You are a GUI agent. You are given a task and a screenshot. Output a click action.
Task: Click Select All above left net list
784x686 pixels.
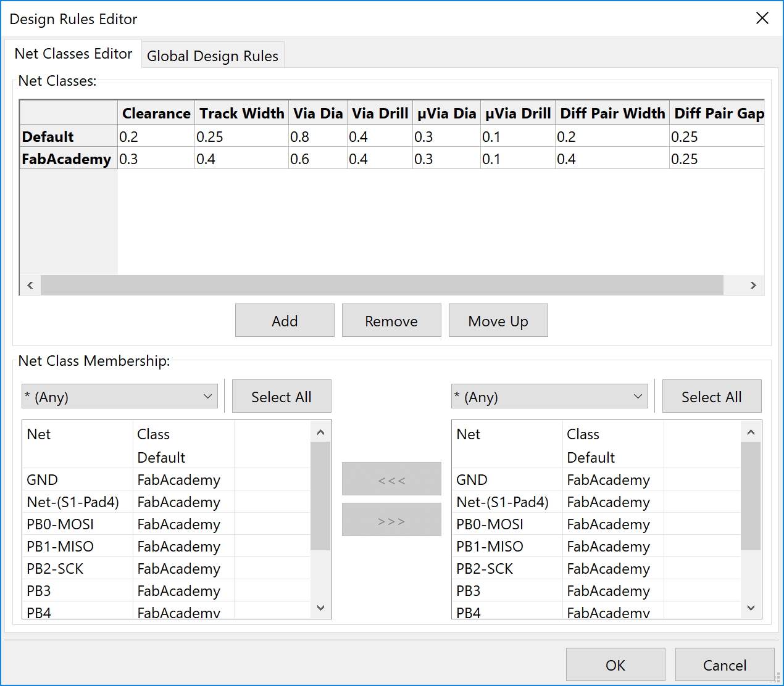[x=281, y=396]
